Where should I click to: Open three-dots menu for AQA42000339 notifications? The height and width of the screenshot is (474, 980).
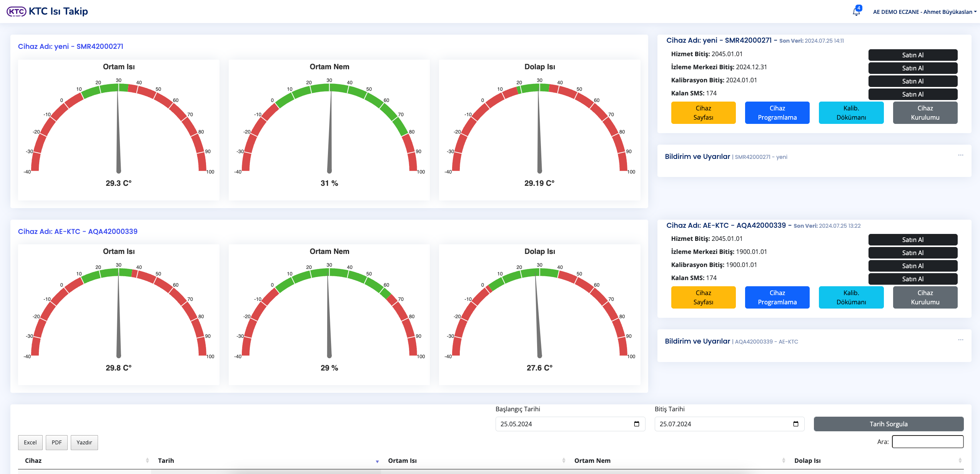point(960,340)
